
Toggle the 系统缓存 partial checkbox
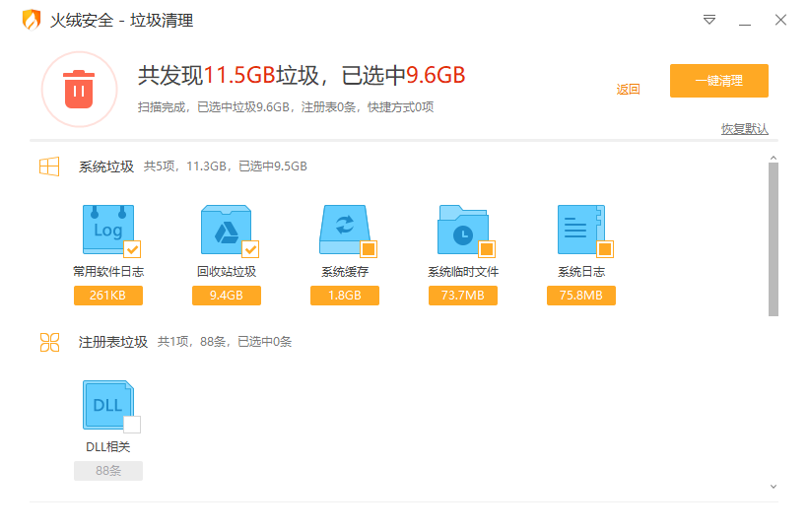pyautogui.click(x=369, y=249)
